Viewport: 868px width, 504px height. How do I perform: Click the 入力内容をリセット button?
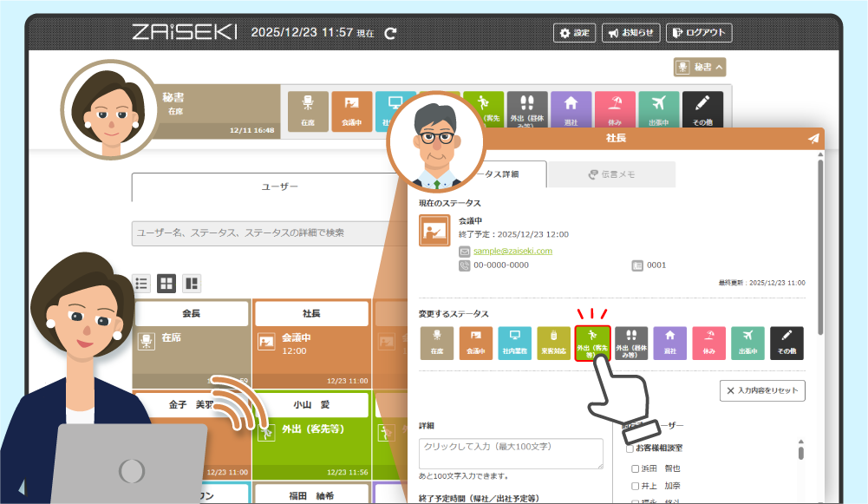point(762,390)
